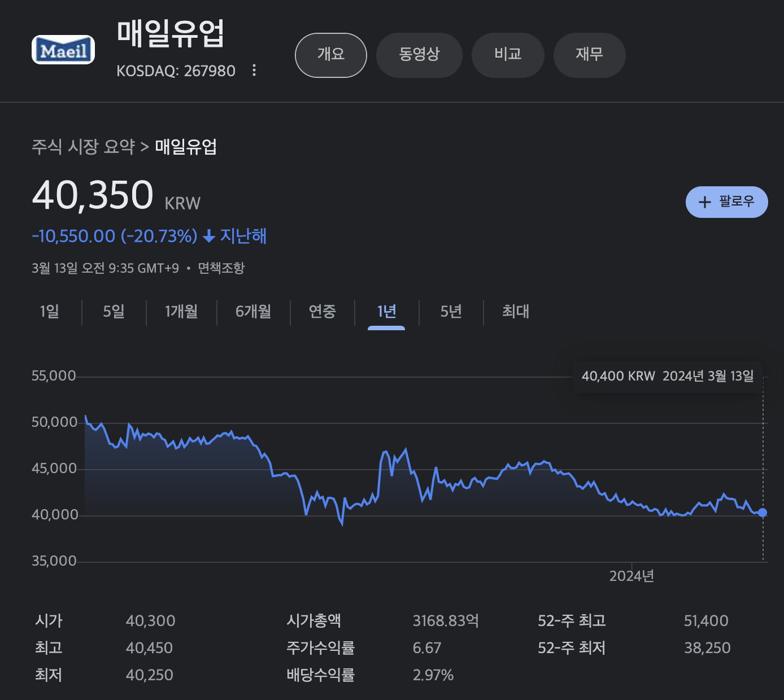Click the down arrow beside -20.73%
Screen dimensions: 784x700
coord(209,236)
